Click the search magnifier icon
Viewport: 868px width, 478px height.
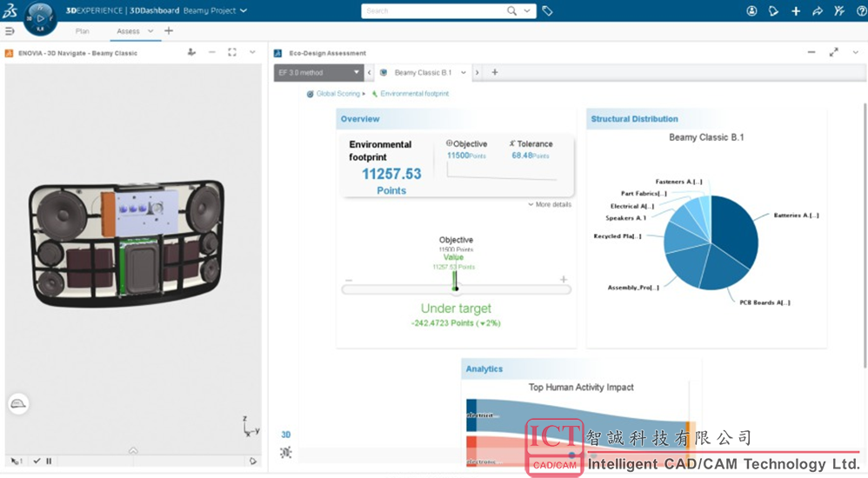(x=512, y=10)
